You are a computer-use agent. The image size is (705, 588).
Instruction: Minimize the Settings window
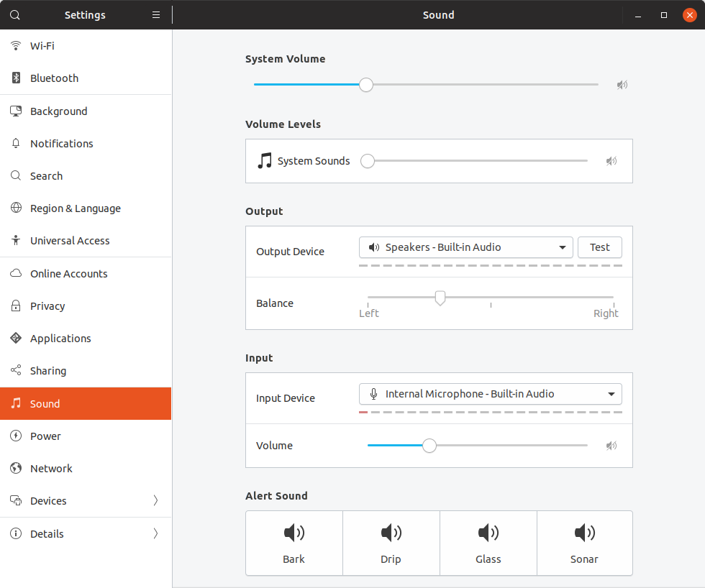pos(638,15)
